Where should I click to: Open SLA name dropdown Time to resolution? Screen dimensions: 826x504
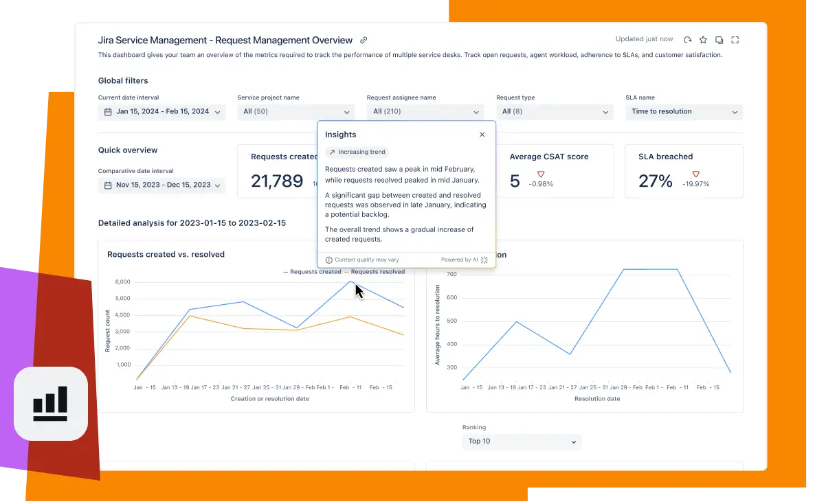[684, 112]
